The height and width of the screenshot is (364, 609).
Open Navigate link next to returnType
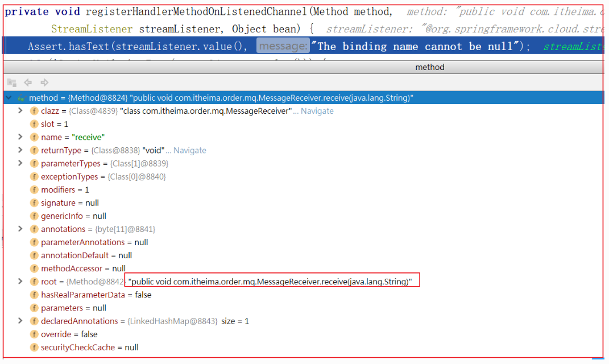point(189,150)
